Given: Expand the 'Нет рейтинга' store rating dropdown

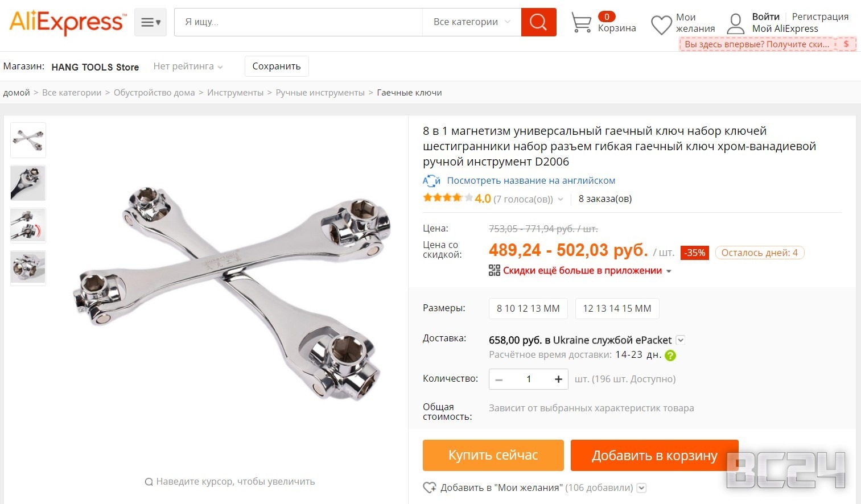Looking at the screenshot, I should click(188, 67).
